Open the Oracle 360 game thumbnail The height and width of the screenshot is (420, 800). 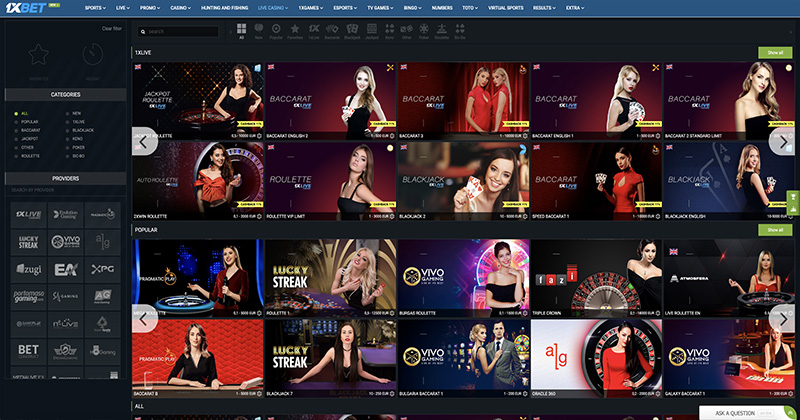(596, 358)
